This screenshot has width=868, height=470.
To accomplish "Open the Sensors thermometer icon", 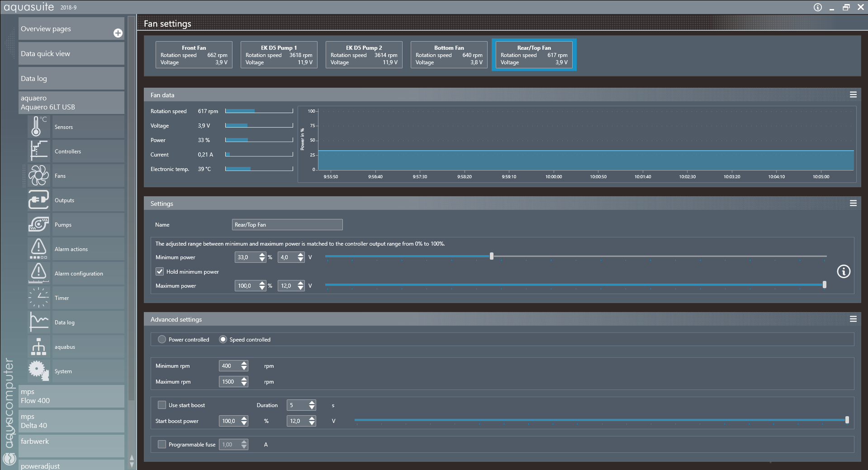I will click(38, 127).
